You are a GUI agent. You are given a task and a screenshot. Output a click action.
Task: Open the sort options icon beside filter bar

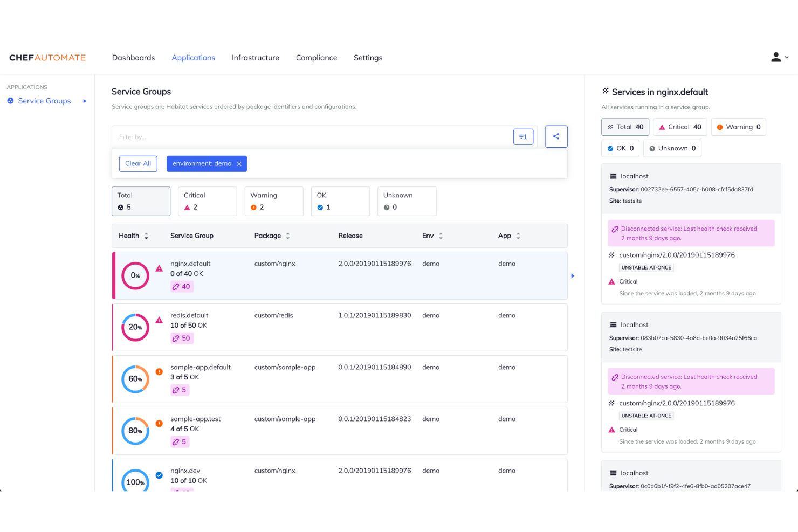[522, 136]
